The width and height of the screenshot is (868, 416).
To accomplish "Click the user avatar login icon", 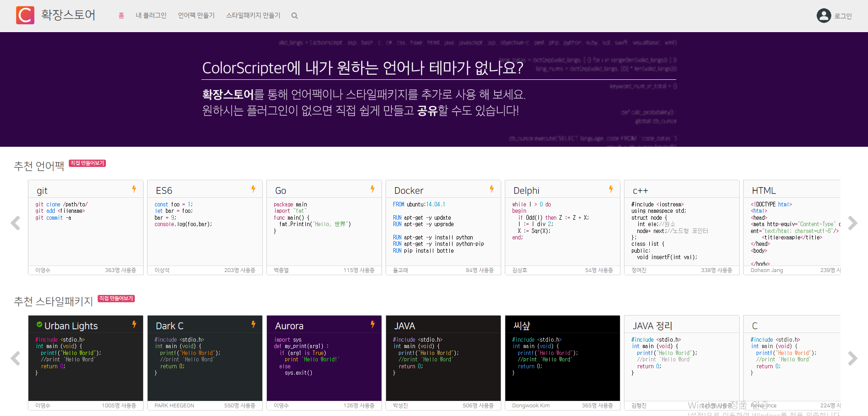I will tap(824, 16).
